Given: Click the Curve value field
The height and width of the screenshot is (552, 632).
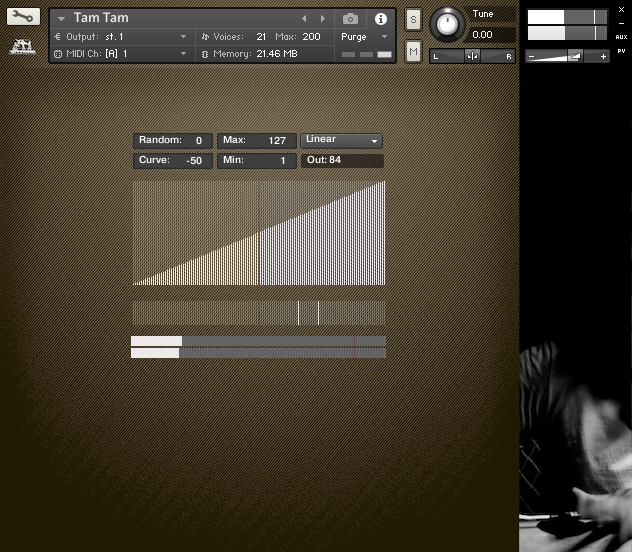Looking at the screenshot, I should pyautogui.click(x=173, y=161).
